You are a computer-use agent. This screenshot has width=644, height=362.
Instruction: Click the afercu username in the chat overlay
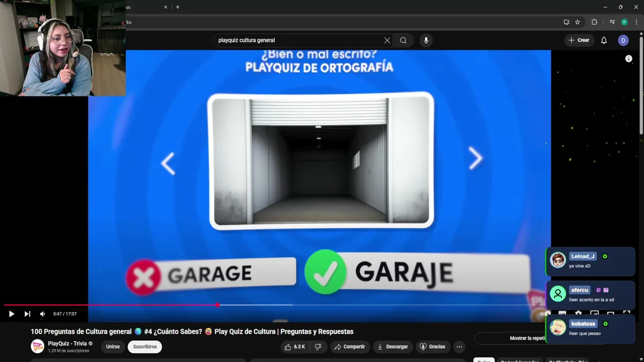580,290
